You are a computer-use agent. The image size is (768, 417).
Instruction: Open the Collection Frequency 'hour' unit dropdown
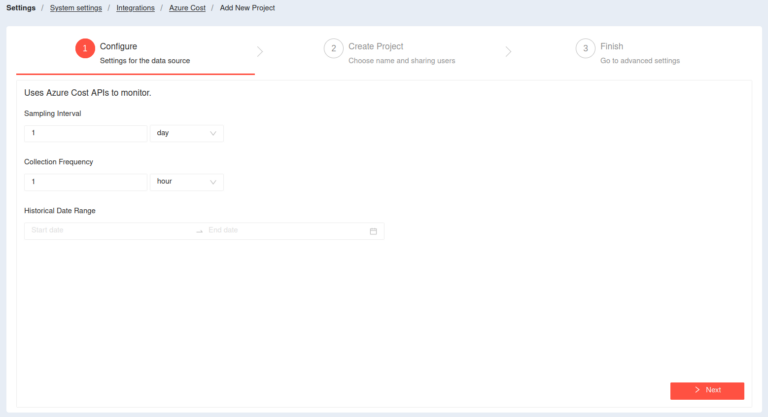tap(186, 182)
